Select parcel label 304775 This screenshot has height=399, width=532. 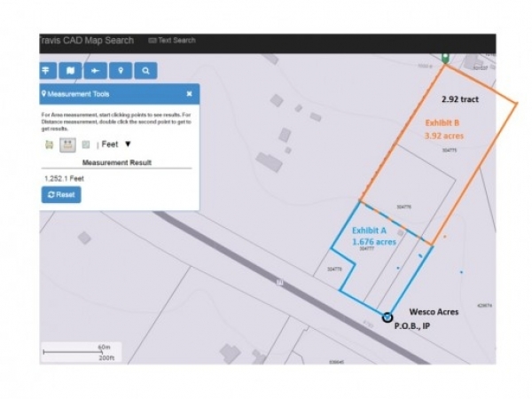(450, 150)
